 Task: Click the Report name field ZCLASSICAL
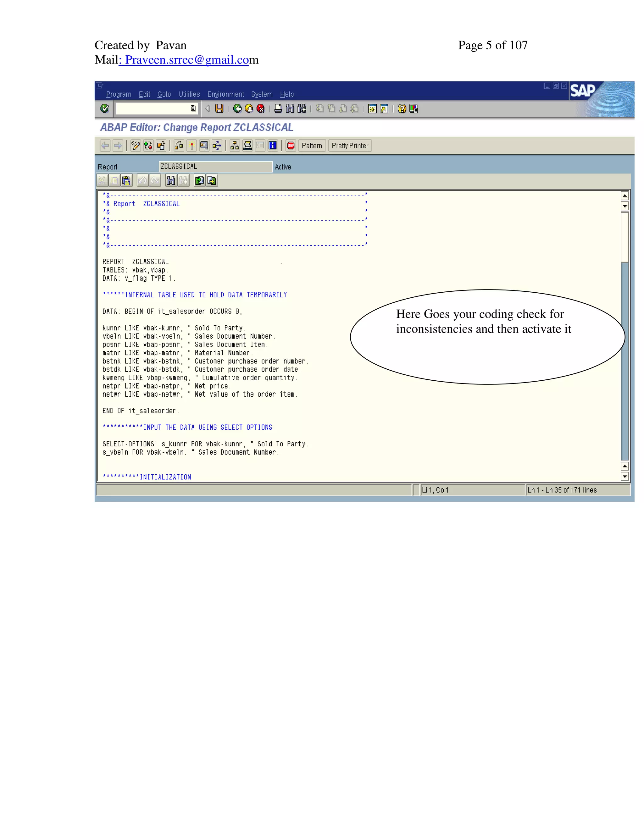(x=215, y=167)
